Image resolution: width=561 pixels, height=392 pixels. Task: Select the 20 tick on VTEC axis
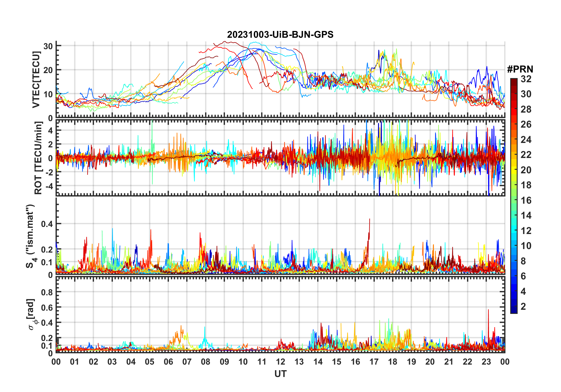[48, 70]
